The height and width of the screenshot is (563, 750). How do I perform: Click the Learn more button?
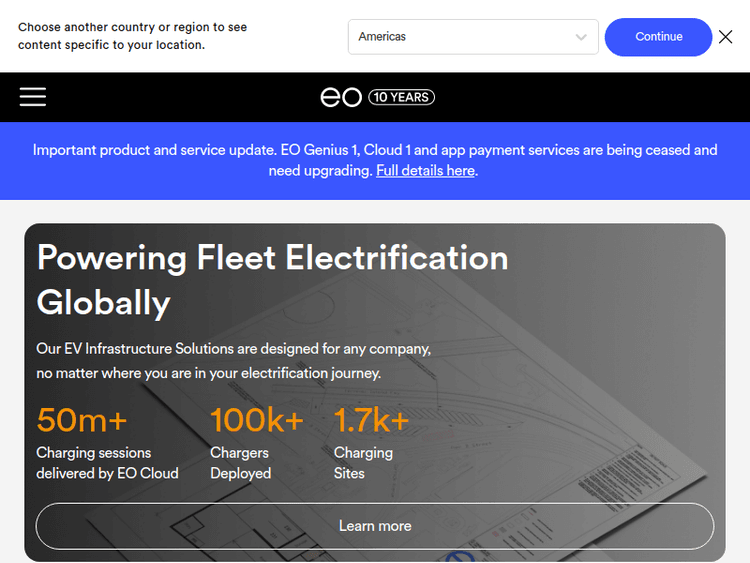pyautogui.click(x=375, y=526)
